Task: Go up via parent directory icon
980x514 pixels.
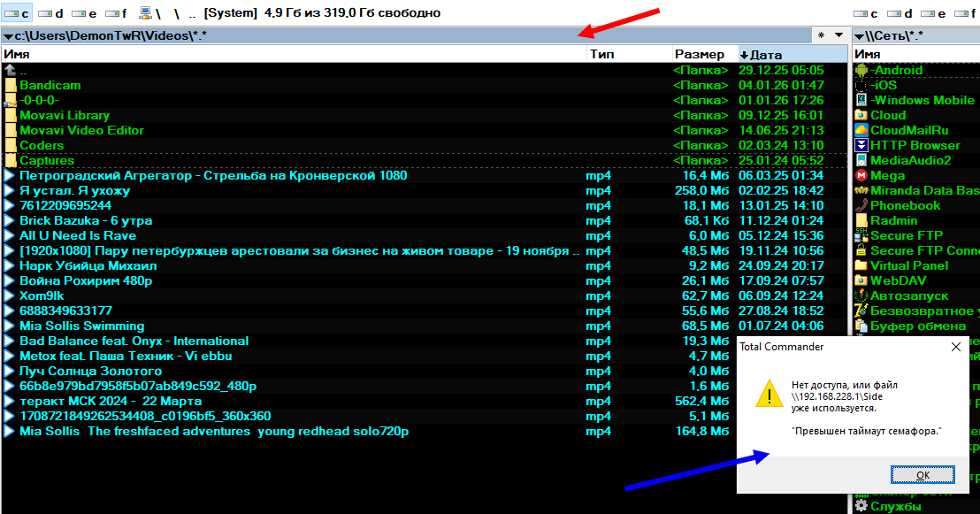Action: tap(10, 71)
